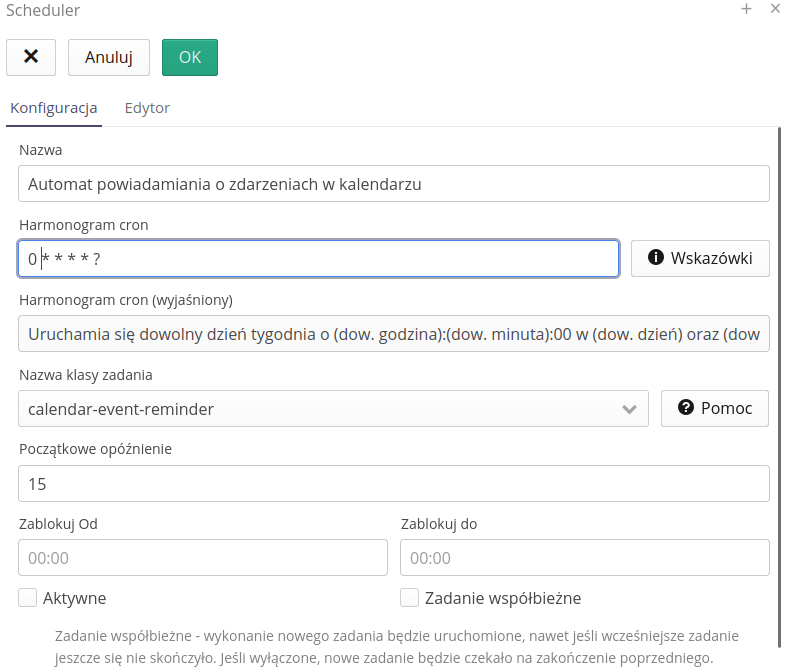Focus the Harmonogram cron input
This screenshot has width=786, height=672.
pos(318,259)
